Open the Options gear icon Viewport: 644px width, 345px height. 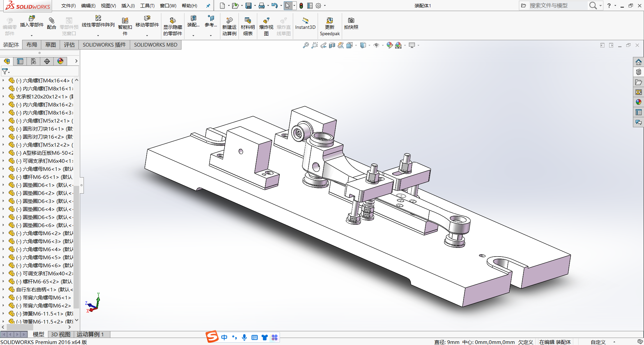click(x=318, y=6)
